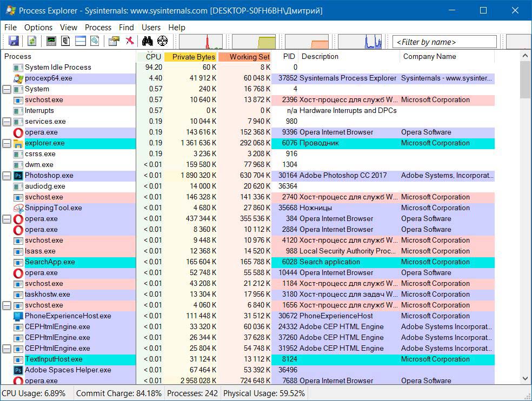Image resolution: width=532 pixels, height=401 pixels.
Task: Collapse the CEPHtmlEngine.exe PID 31952 tree node
Action: (x=7, y=349)
